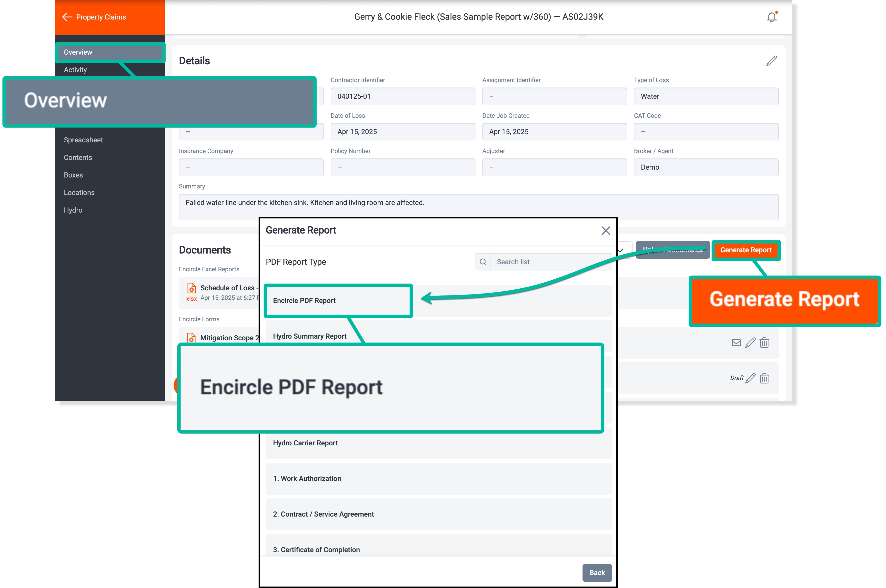This screenshot has width=886, height=588.
Task: Edit the Draft document with its pencil
Action: (x=750, y=378)
